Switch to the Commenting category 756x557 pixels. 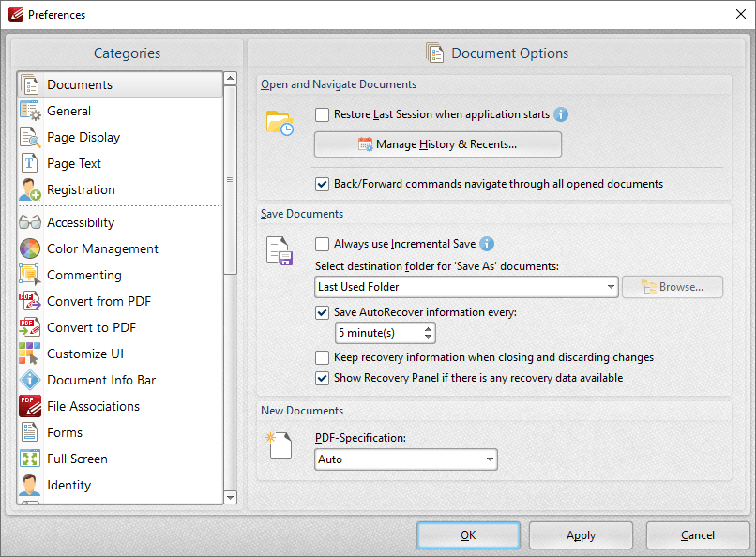click(120, 275)
